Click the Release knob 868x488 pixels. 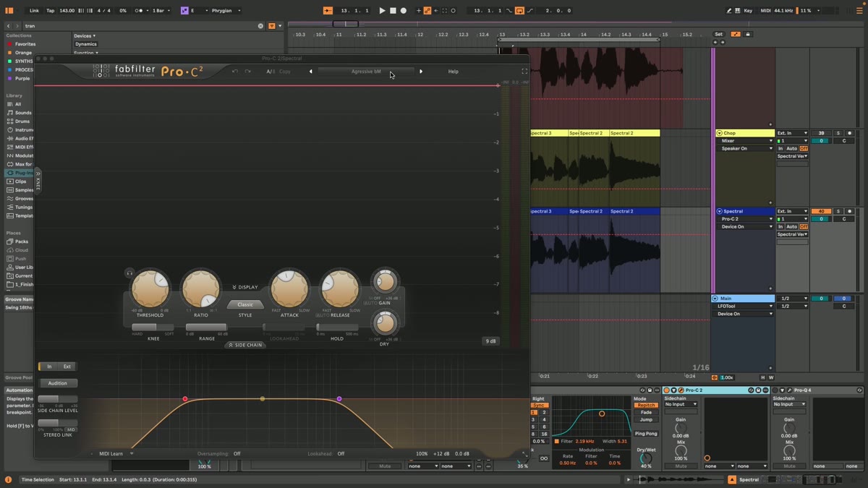339,288
